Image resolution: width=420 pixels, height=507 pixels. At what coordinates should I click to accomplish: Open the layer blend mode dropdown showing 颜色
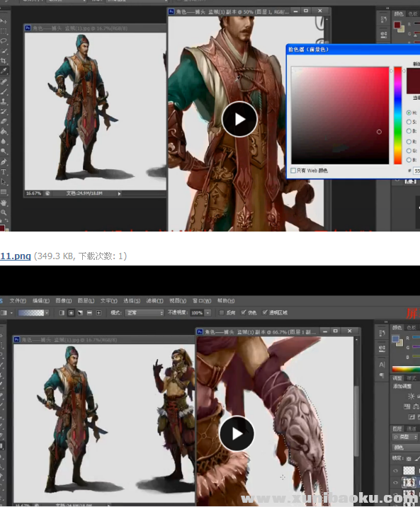(406, 448)
